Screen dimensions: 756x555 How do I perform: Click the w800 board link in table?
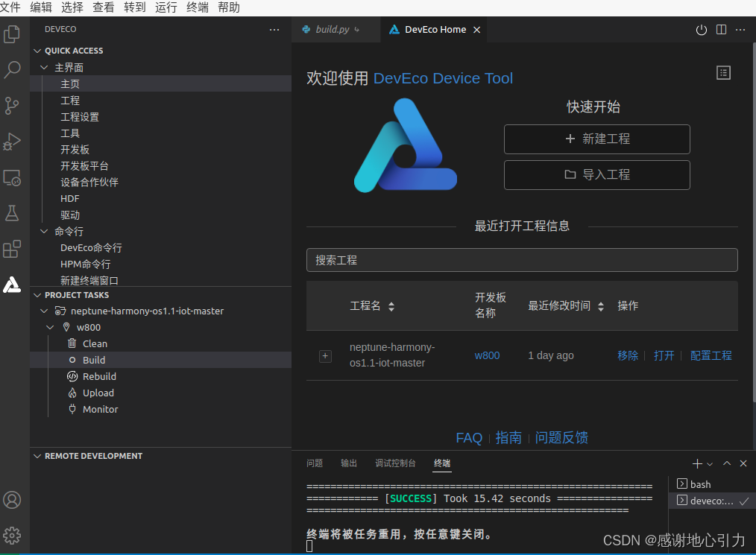click(x=487, y=355)
